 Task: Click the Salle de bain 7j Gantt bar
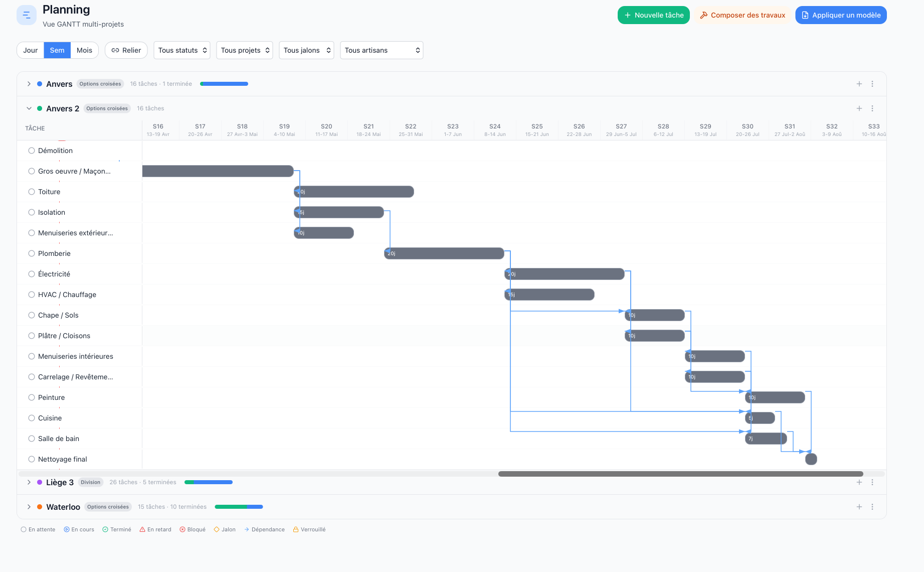pyautogui.click(x=766, y=439)
